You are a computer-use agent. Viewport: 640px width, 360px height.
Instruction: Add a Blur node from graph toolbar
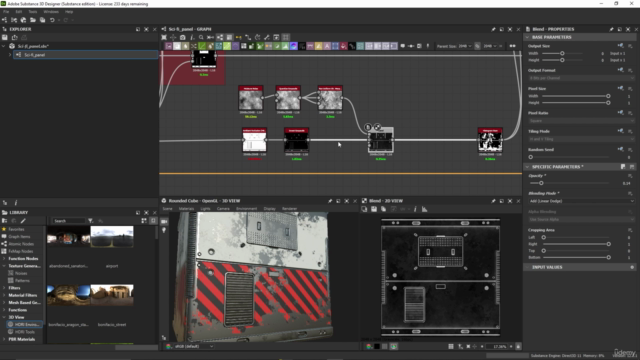click(x=185, y=46)
